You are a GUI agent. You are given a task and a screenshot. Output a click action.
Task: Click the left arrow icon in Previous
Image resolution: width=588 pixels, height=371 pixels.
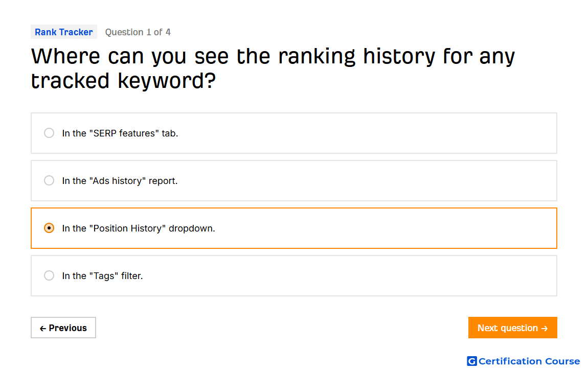43,328
